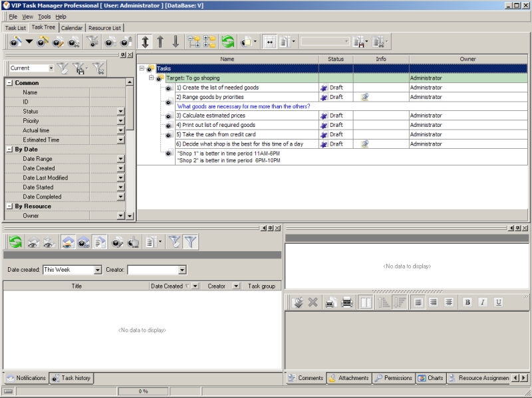
Task: Toggle the move-anywhere double arrow button
Action: click(x=145, y=42)
